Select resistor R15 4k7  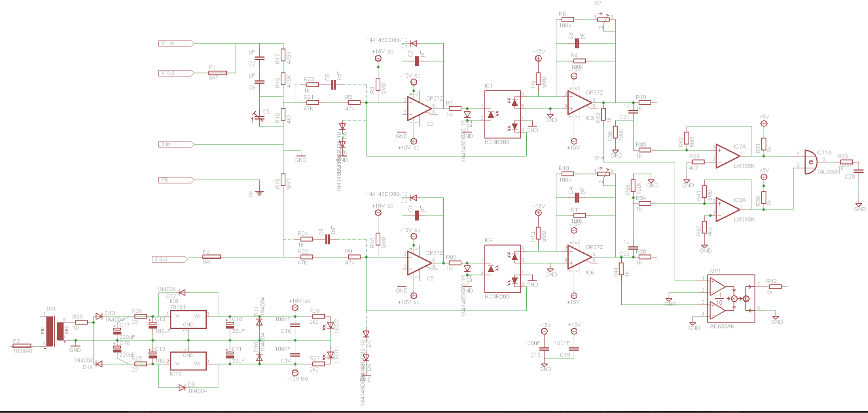coord(283,114)
